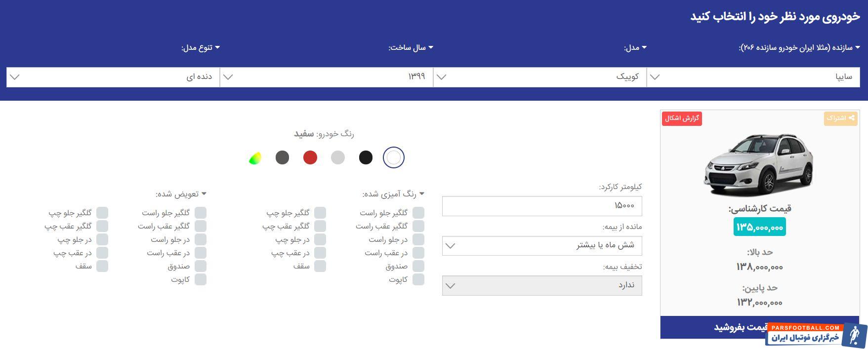Collapse the رنگ آمیزی شده section arrow

pos(422,194)
